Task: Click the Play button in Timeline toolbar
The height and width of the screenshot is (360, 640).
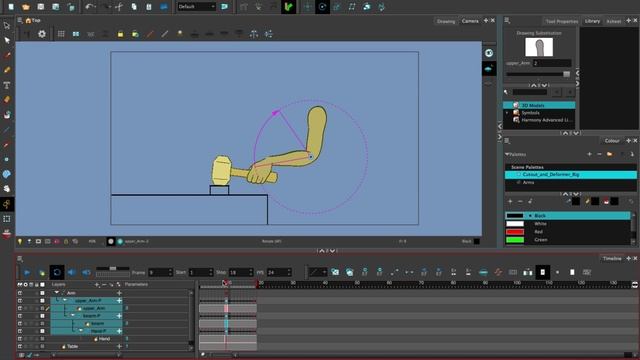Action: [x=27, y=272]
